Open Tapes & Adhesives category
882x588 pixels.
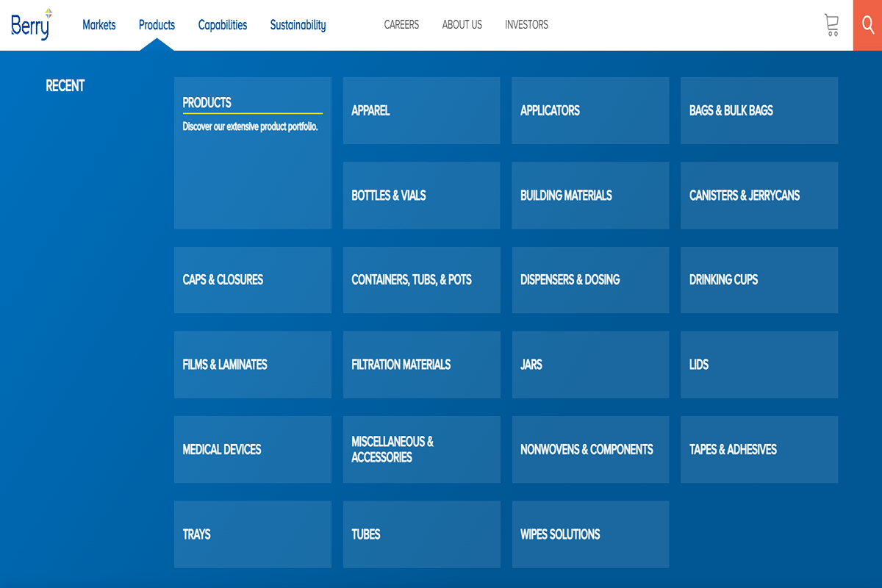tap(759, 449)
